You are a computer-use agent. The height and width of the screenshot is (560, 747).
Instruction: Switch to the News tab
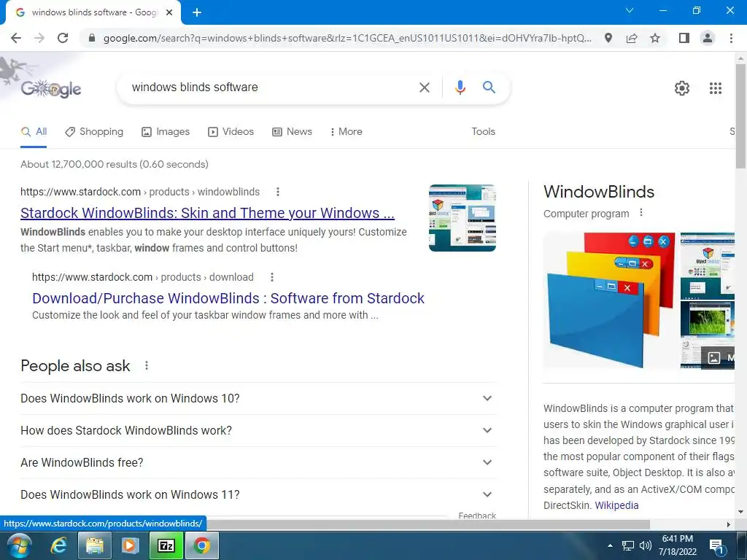(292, 132)
